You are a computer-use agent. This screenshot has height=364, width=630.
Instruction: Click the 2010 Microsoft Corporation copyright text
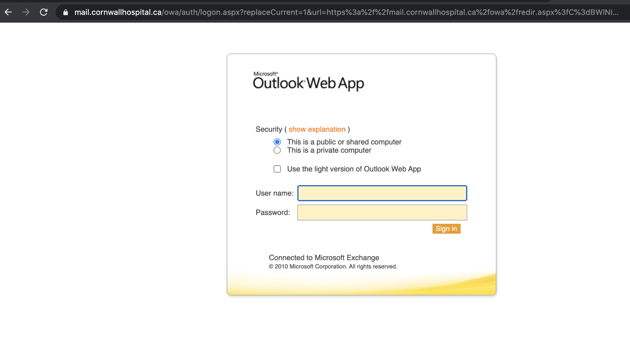tap(333, 267)
